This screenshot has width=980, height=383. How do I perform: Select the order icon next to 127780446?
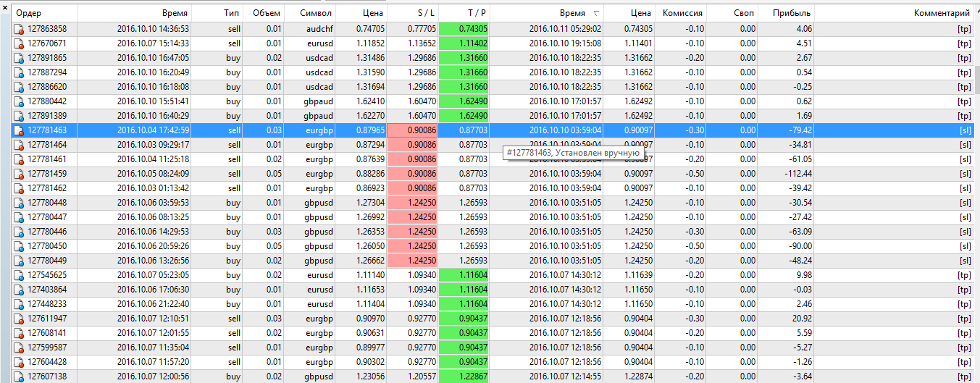click(x=20, y=232)
